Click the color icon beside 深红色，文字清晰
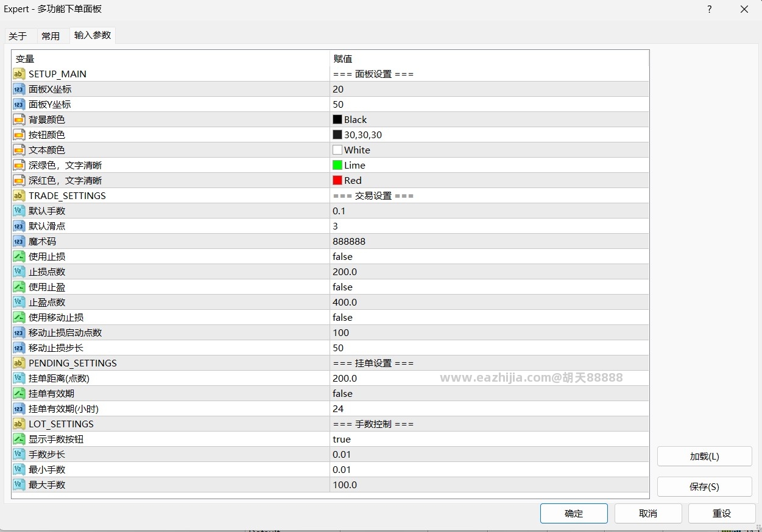762x532 pixels. tap(19, 180)
